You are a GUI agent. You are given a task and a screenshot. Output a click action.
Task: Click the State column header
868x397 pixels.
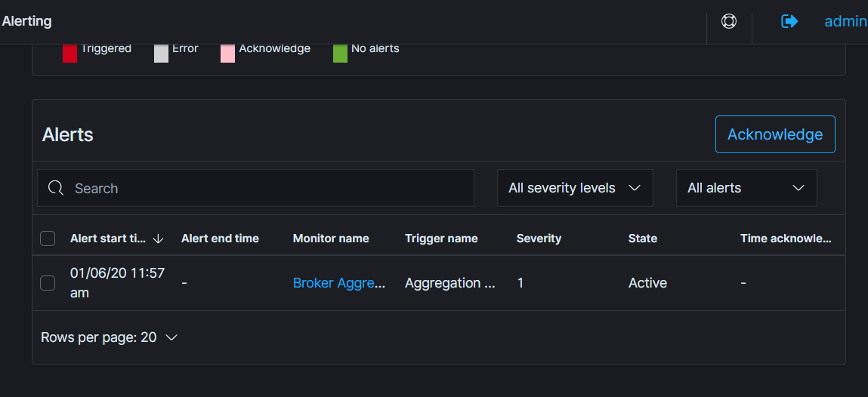point(643,239)
